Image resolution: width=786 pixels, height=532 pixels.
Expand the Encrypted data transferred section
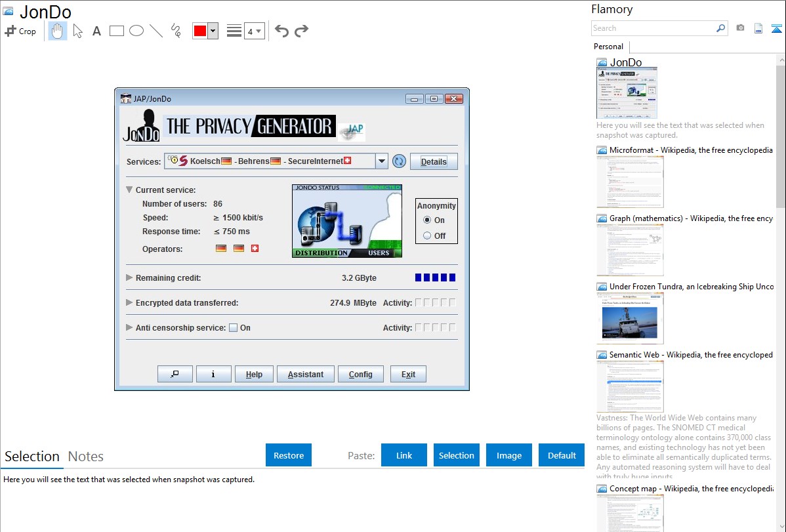129,302
